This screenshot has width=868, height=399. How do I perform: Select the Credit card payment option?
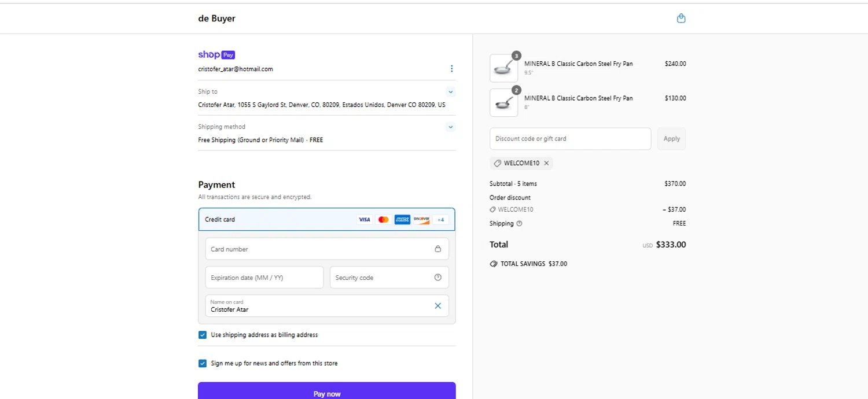click(327, 220)
